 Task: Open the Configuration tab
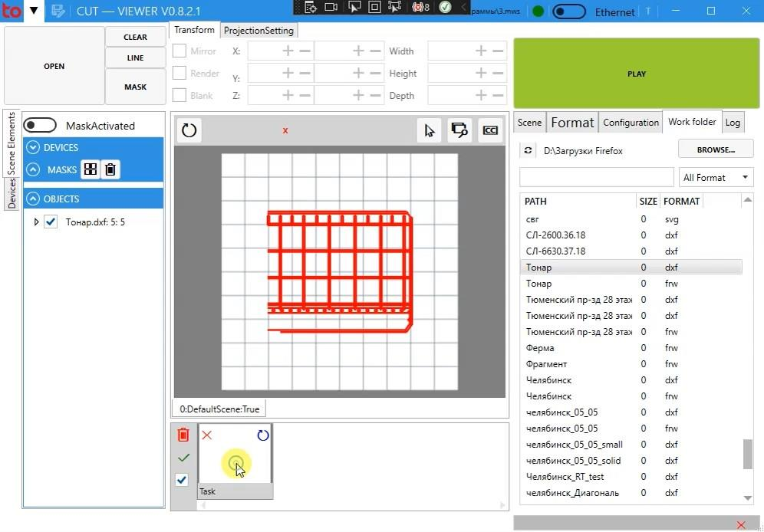pyautogui.click(x=631, y=123)
